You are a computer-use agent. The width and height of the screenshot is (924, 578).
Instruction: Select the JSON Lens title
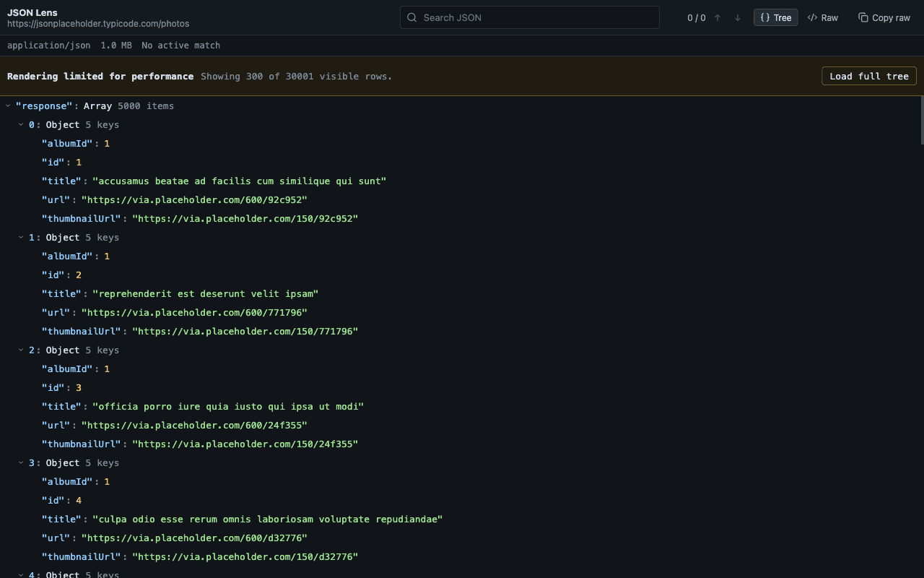pos(32,12)
